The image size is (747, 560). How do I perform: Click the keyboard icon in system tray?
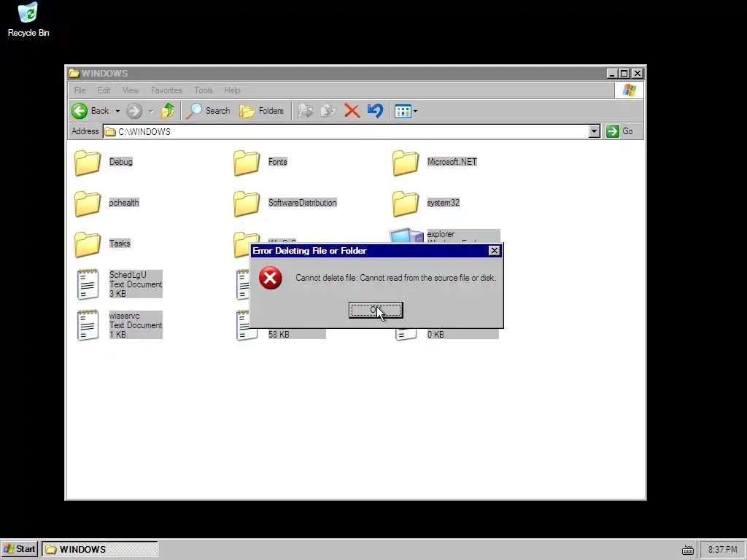(687, 550)
